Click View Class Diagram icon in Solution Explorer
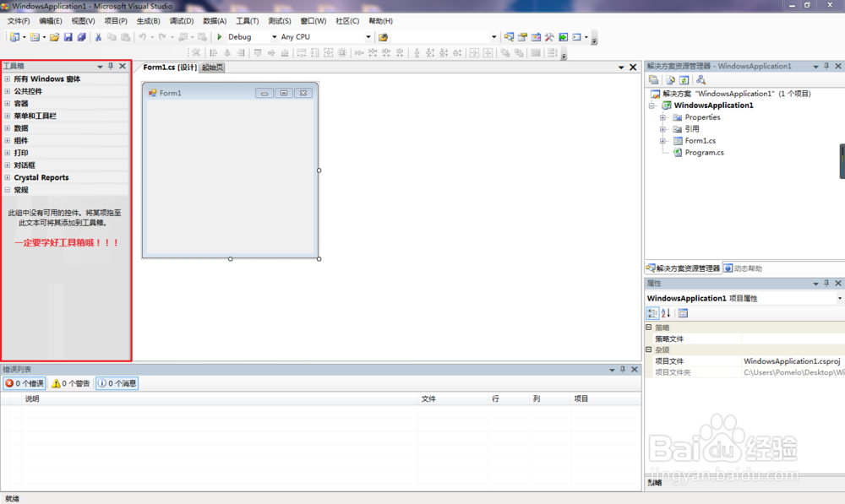The width and height of the screenshot is (845, 504). 701,79
